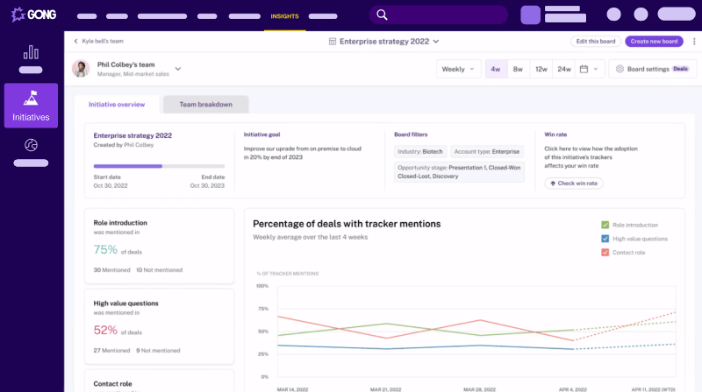Expand the Enterprise strategy 2022 dropdown
The width and height of the screenshot is (702, 392).
[436, 41]
